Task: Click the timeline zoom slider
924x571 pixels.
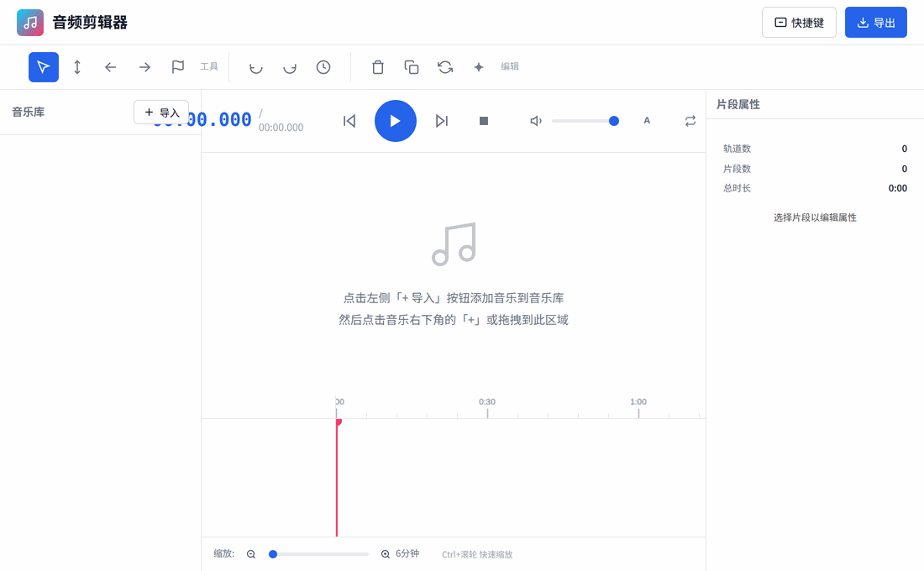Action: tap(318, 554)
